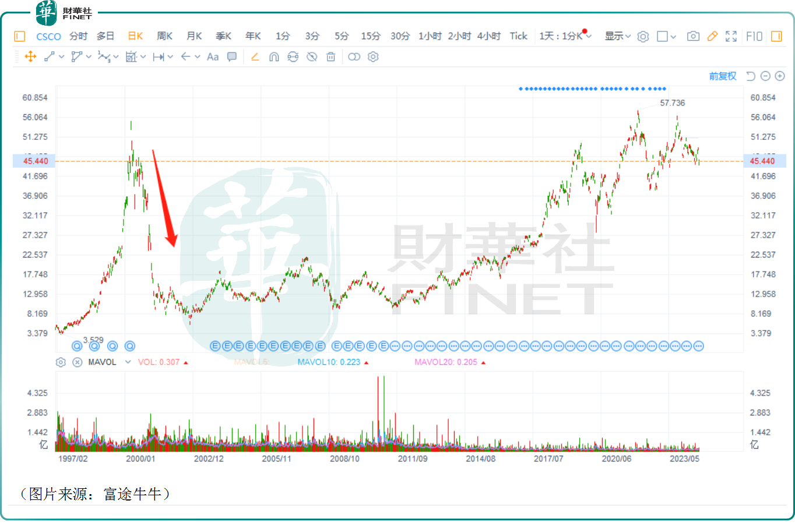Click the first Q event marker
This screenshot has height=532, width=795.
coord(76,346)
